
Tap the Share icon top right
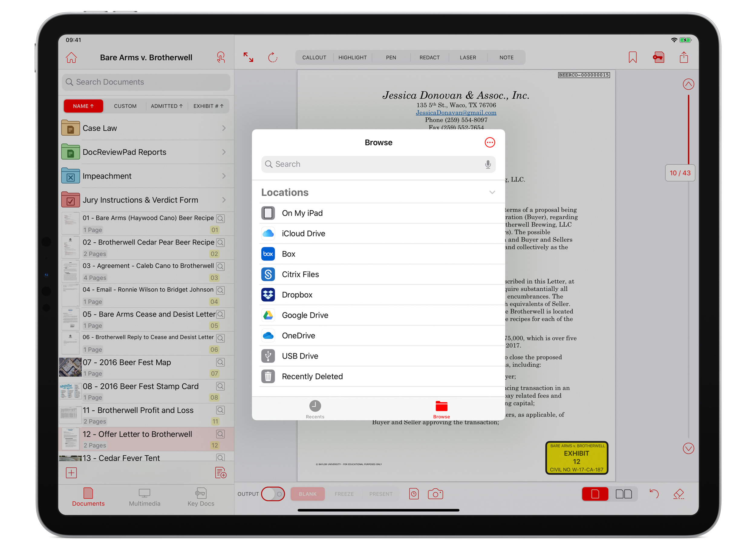(684, 57)
